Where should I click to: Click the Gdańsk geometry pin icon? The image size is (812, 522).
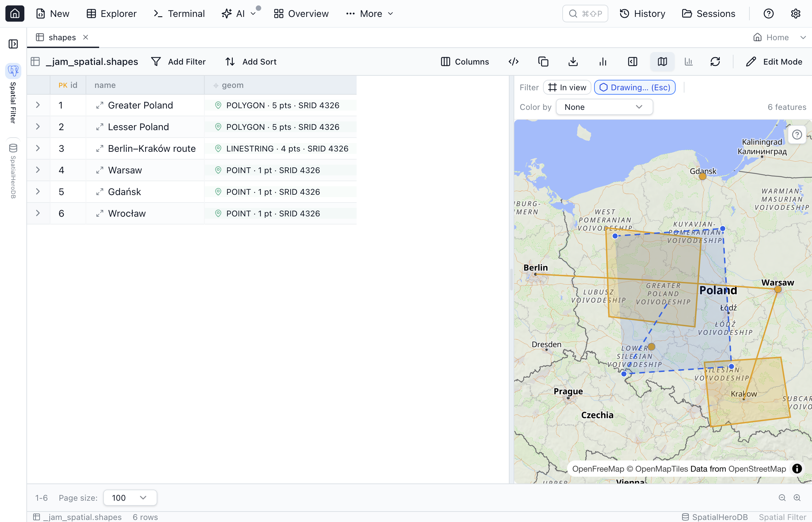click(x=218, y=192)
